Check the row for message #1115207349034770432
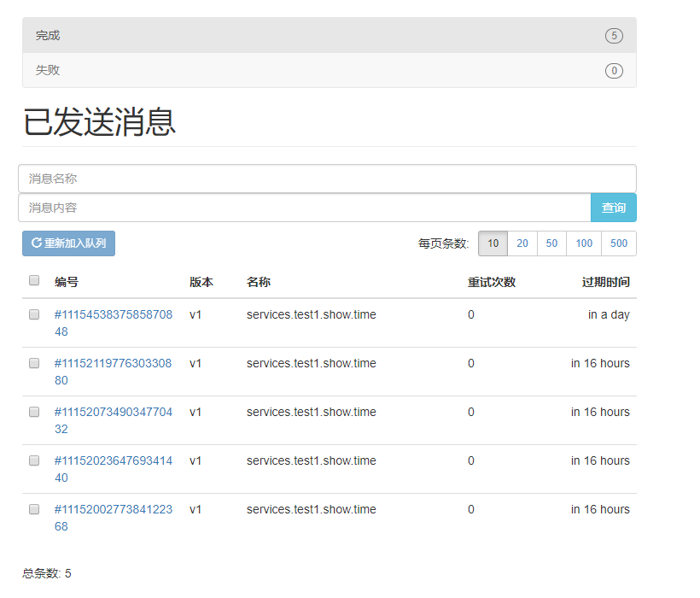This screenshot has width=700, height=598. tap(34, 412)
